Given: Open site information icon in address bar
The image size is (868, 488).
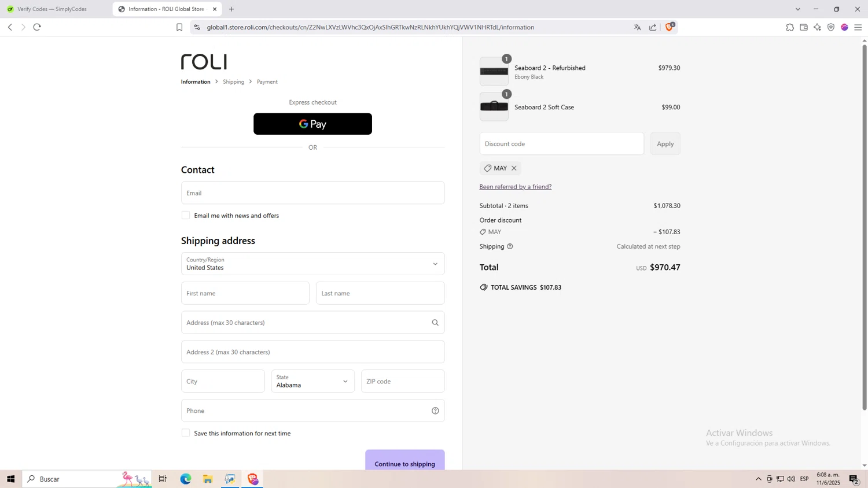Looking at the screenshot, I should point(197,27).
